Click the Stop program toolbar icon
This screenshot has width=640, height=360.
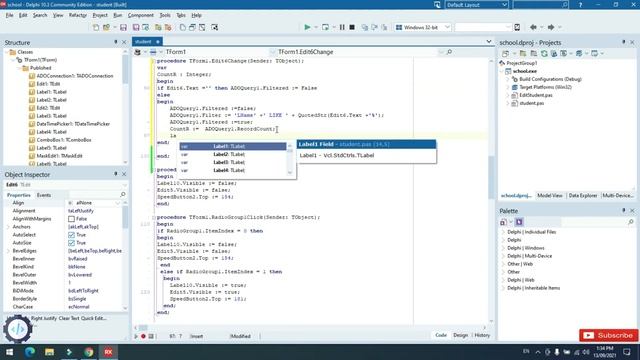(x=352, y=27)
